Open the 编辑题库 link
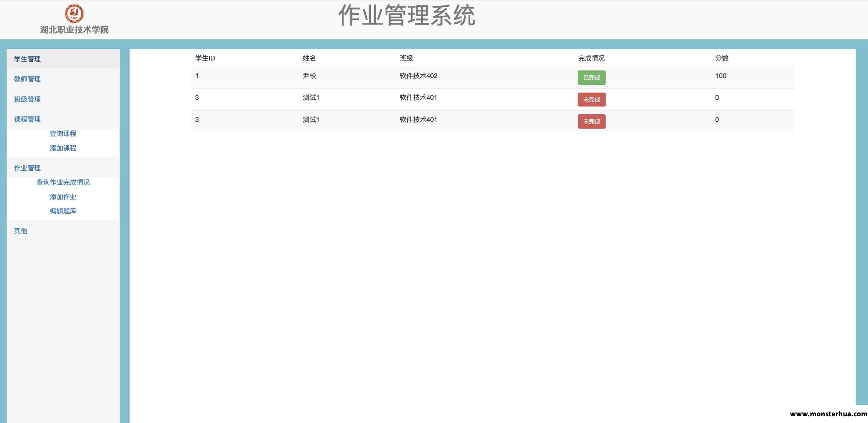 click(63, 211)
